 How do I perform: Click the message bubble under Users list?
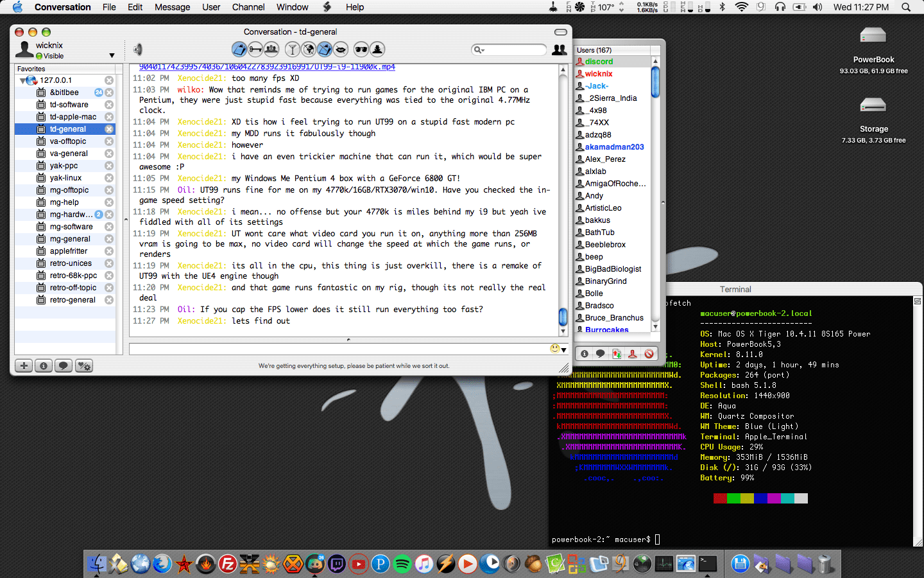click(600, 354)
